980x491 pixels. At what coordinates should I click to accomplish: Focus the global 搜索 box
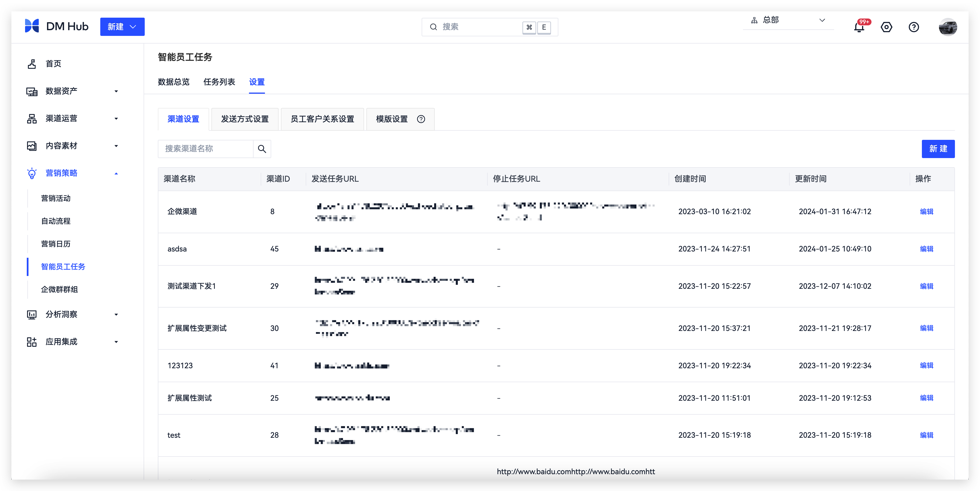(x=490, y=27)
